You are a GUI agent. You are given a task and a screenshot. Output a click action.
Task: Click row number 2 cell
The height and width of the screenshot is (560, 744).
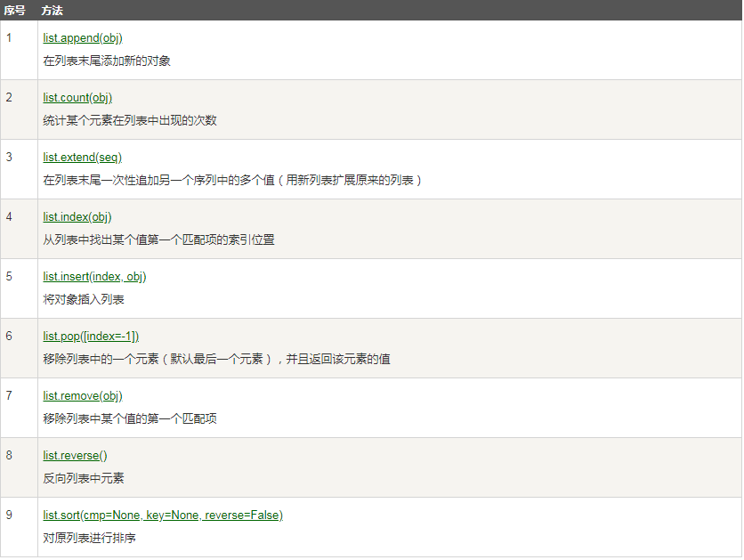(x=19, y=110)
